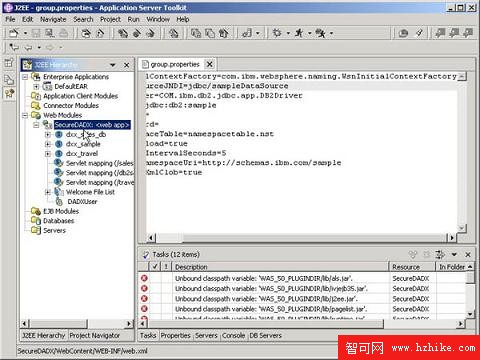Screen dimensions: 480x360
Task: Switch to the DB Servers tab
Action: (266, 335)
